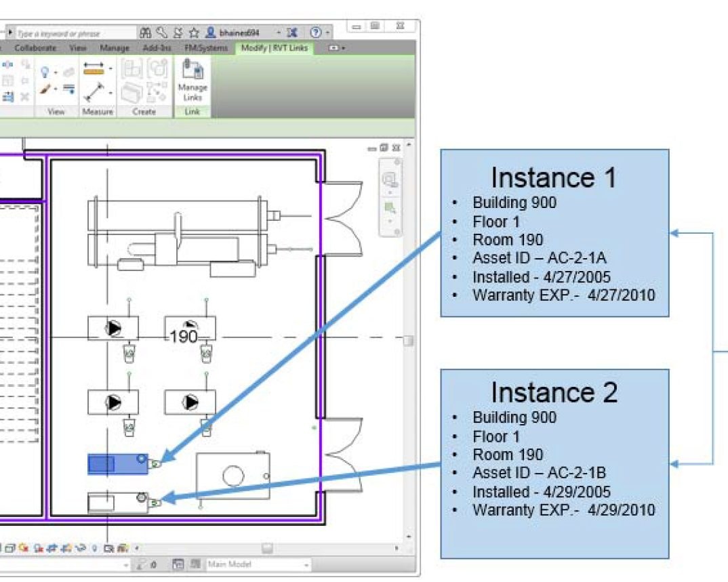Click the search expand arrow button

coord(9,33)
